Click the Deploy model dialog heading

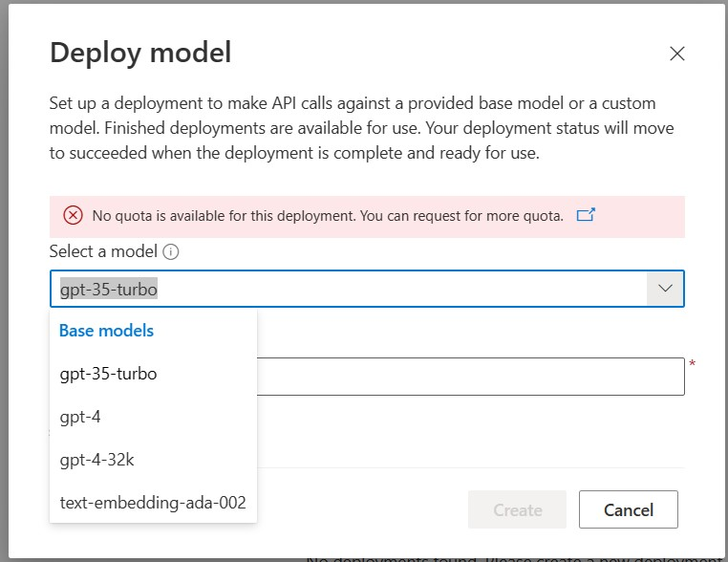coord(140,52)
